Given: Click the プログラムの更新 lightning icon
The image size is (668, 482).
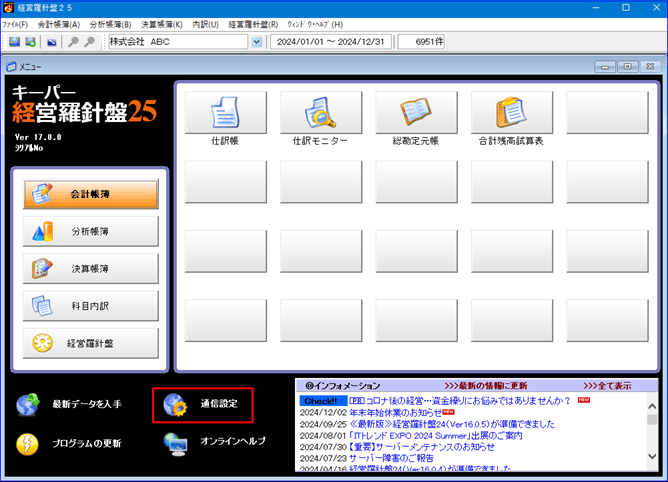Looking at the screenshot, I should tap(27, 444).
